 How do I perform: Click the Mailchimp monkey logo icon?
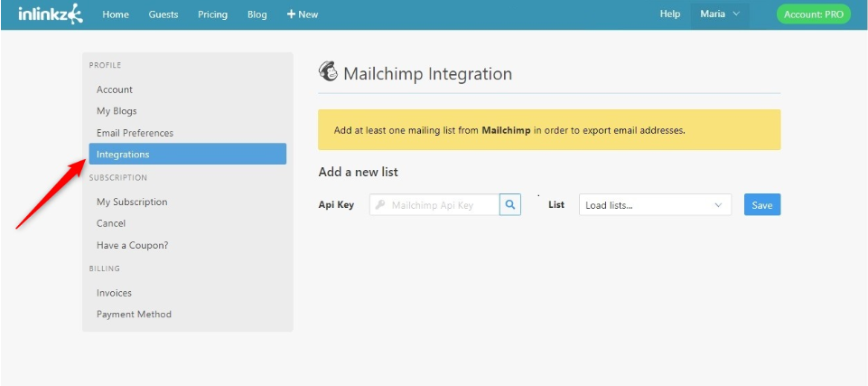pyautogui.click(x=328, y=72)
